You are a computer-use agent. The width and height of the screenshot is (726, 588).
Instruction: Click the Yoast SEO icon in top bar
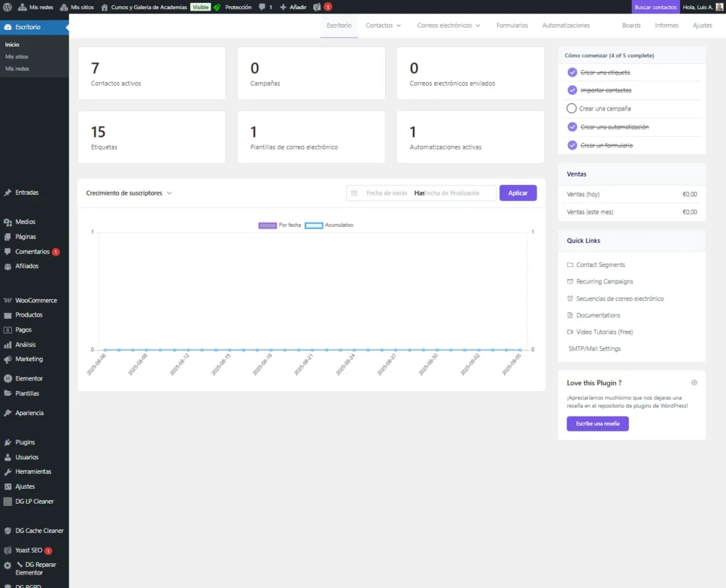tap(317, 7)
